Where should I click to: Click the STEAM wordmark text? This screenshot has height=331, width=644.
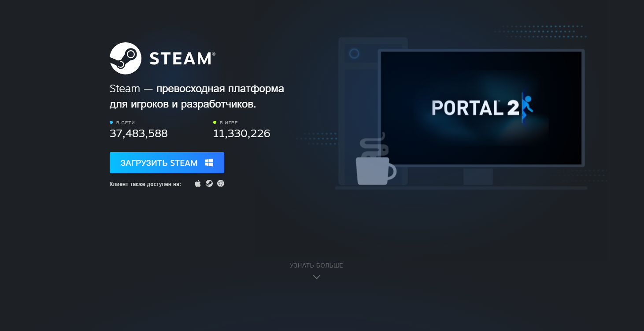click(x=182, y=59)
